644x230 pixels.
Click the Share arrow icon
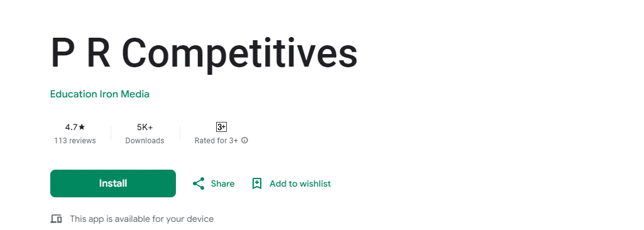point(199,183)
